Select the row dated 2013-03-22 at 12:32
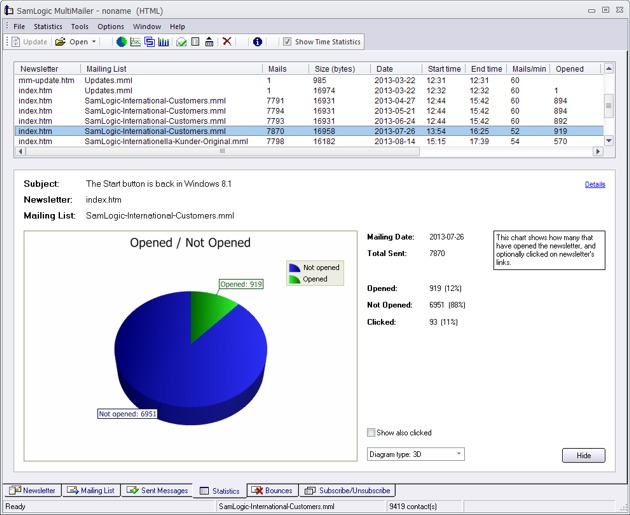This screenshot has height=515, width=630. pos(309,90)
